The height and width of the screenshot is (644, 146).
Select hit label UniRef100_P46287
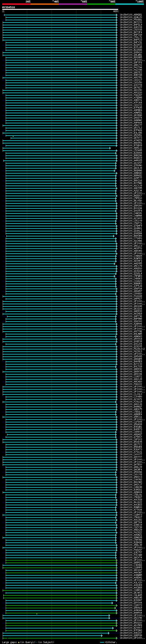(x=131, y=95)
